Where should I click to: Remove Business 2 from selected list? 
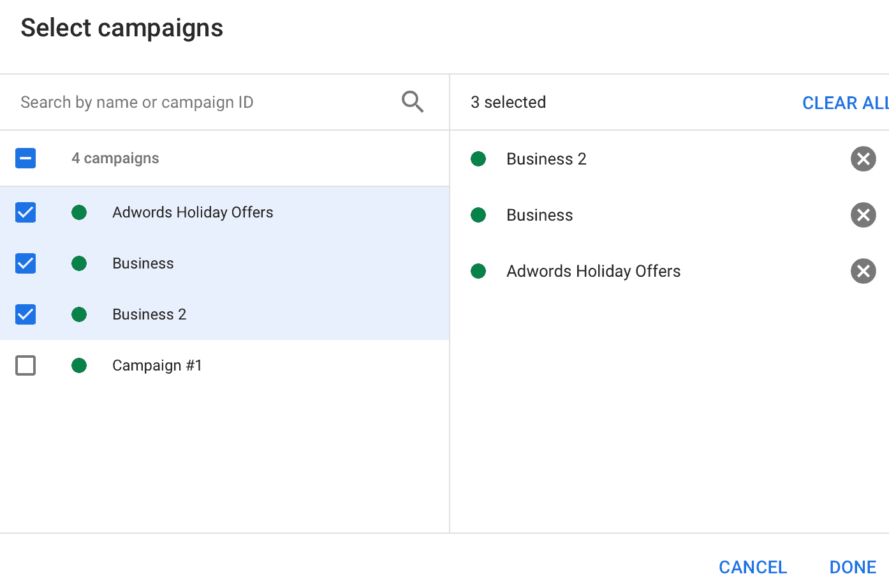[863, 159]
